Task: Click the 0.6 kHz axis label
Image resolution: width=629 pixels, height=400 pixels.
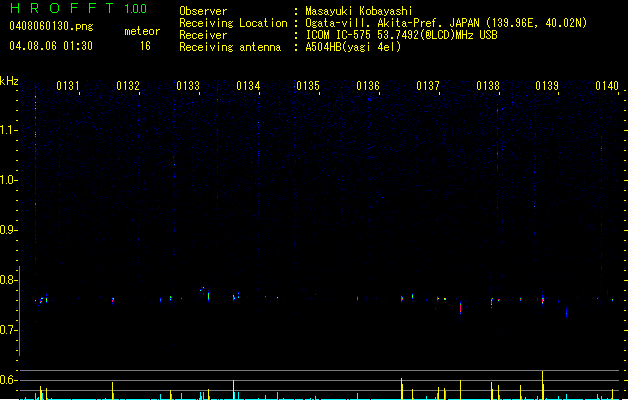Action: (x=8, y=380)
